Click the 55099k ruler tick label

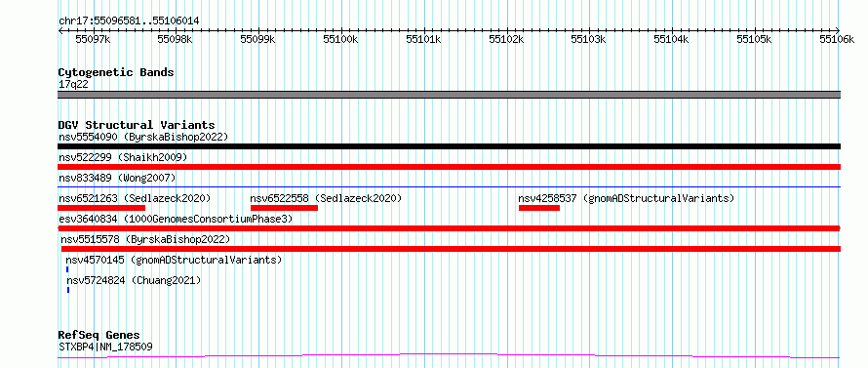point(258,39)
